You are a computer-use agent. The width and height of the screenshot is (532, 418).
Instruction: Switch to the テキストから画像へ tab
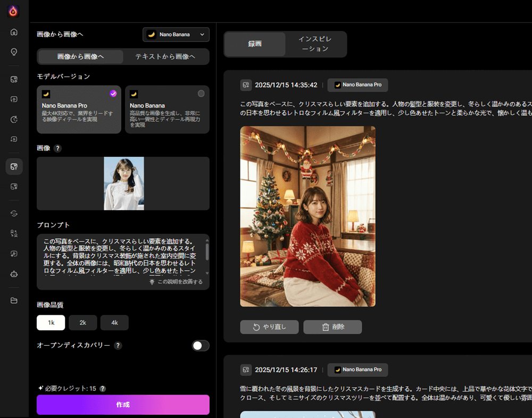click(165, 56)
